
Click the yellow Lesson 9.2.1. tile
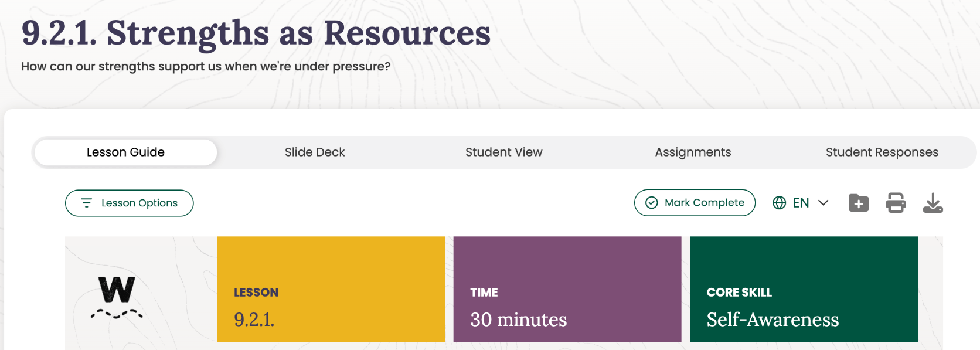(x=331, y=289)
